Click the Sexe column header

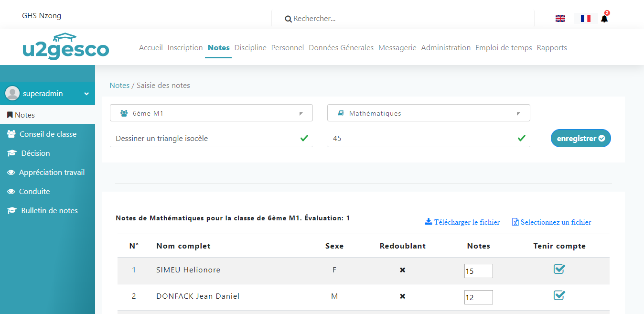(334, 246)
